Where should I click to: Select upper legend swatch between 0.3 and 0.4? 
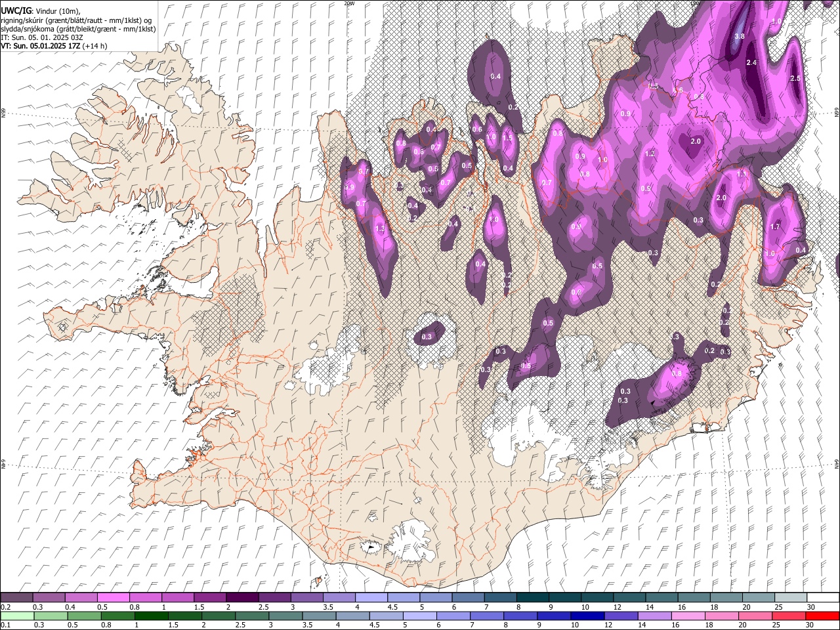[49, 597]
